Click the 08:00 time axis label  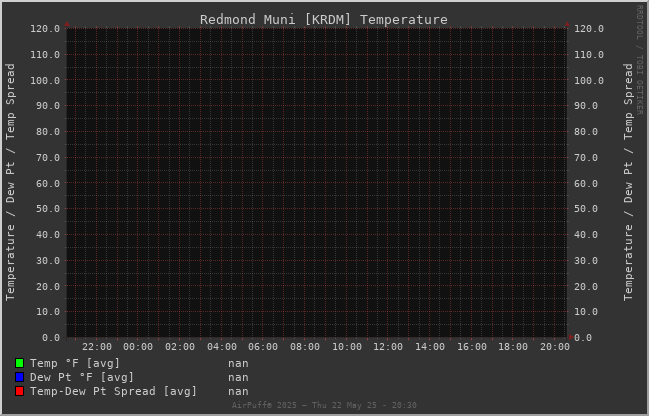click(305, 347)
